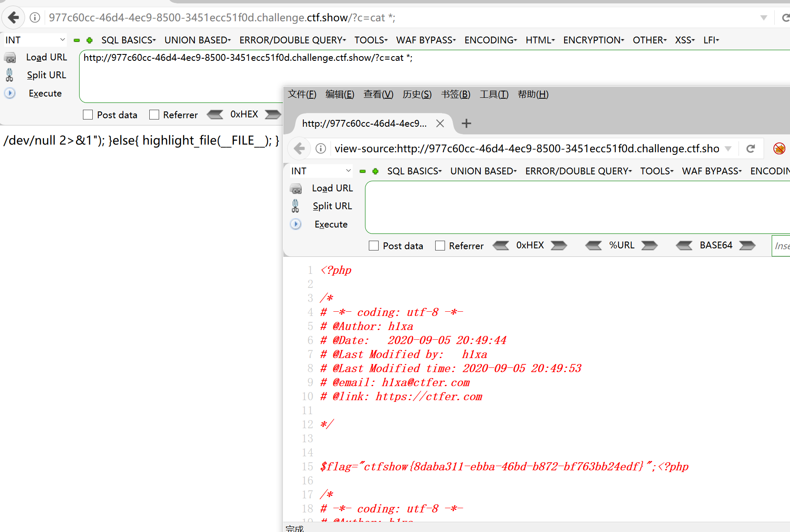The image size is (790, 532).
Task: Close the http://977c60cc tab
Action: (440, 123)
